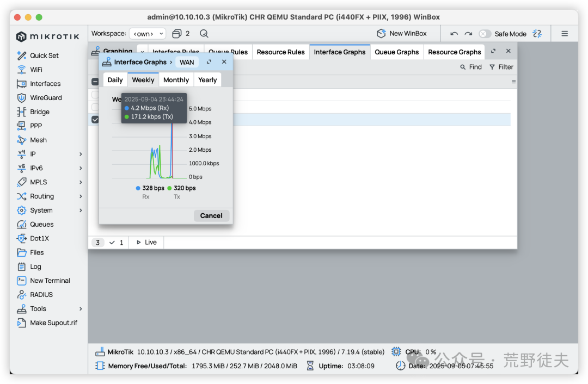The height and width of the screenshot is (384, 588).
Task: Uncheck the selected interface row checkbox
Action: 95,120
